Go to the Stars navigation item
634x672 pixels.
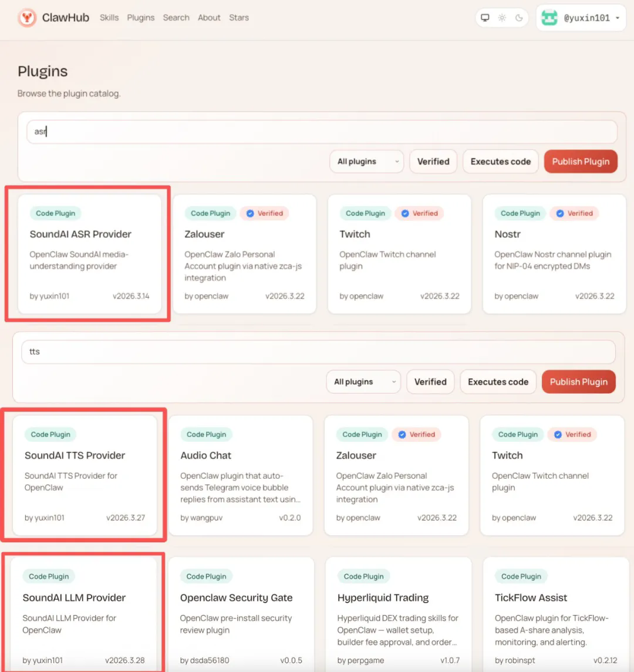[x=239, y=18]
